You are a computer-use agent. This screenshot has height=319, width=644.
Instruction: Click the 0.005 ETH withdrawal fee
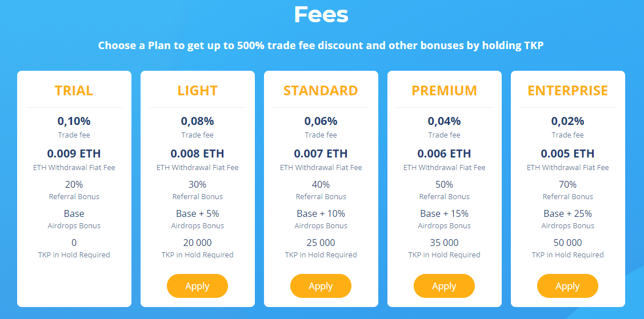567,154
